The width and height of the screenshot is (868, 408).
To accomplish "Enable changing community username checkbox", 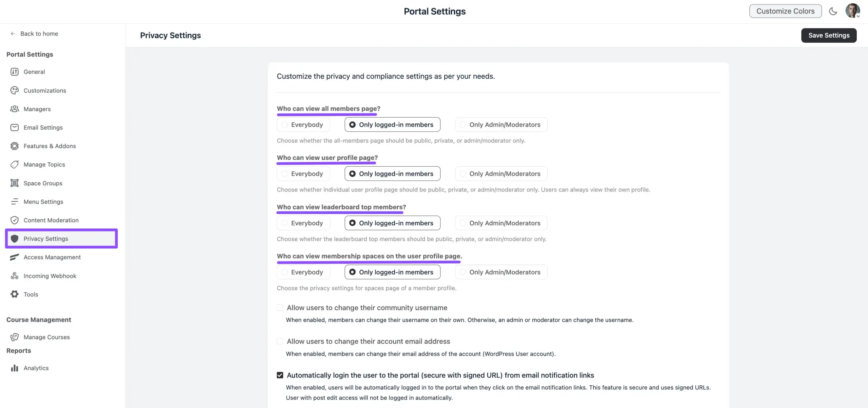I will click(x=280, y=308).
